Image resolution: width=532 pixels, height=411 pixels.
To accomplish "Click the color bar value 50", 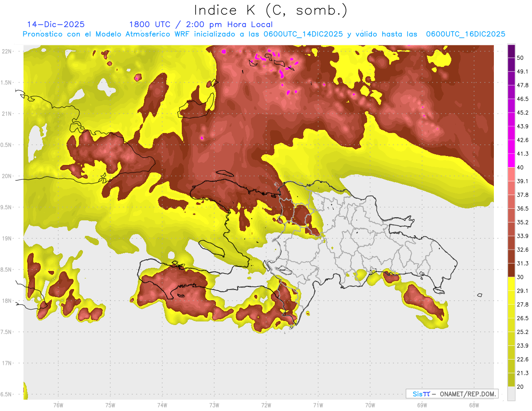I will click(x=521, y=58).
